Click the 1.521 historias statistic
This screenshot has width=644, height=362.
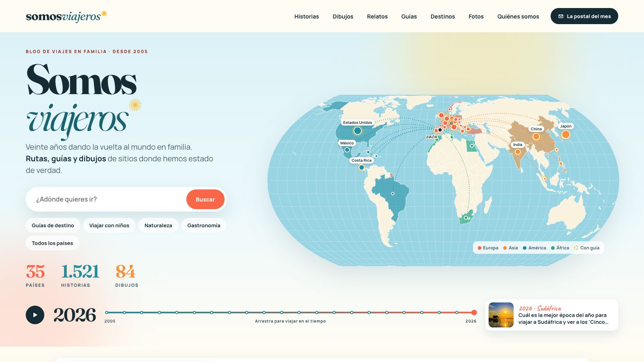pos(80,276)
